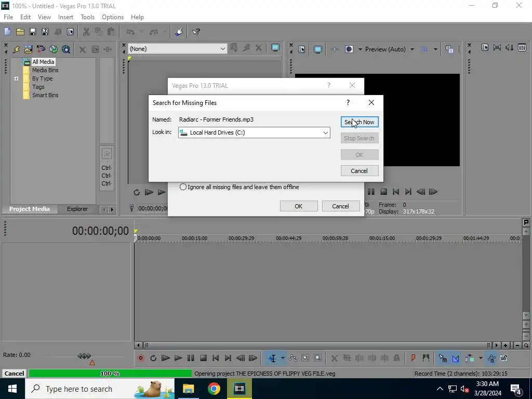Click the Save As disk icon
Image resolution: width=532 pixels, height=399 pixels.
pyautogui.click(x=45, y=32)
